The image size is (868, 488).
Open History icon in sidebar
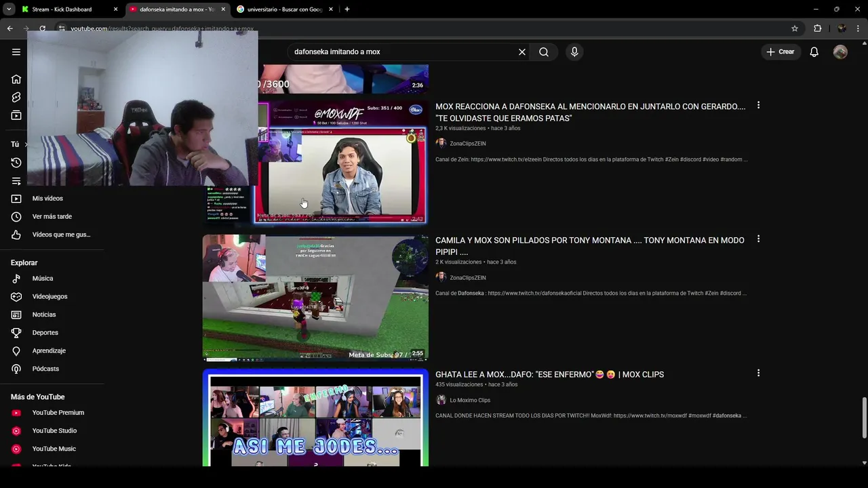coord(16,163)
